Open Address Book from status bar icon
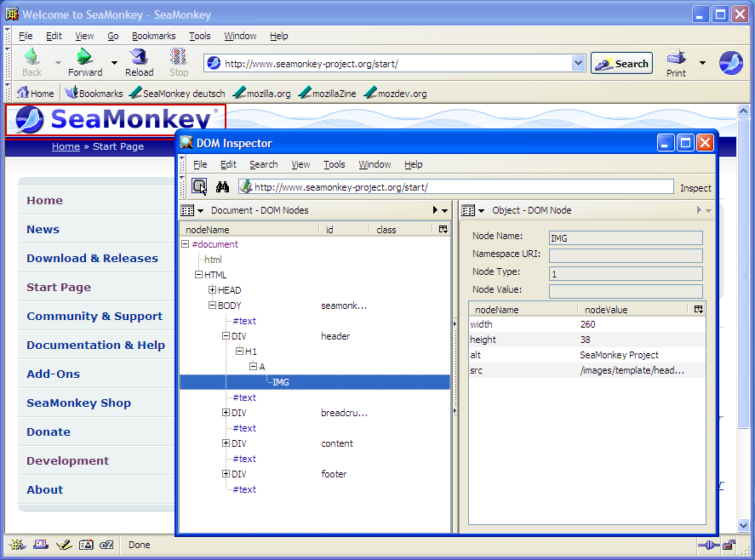 coord(85,545)
